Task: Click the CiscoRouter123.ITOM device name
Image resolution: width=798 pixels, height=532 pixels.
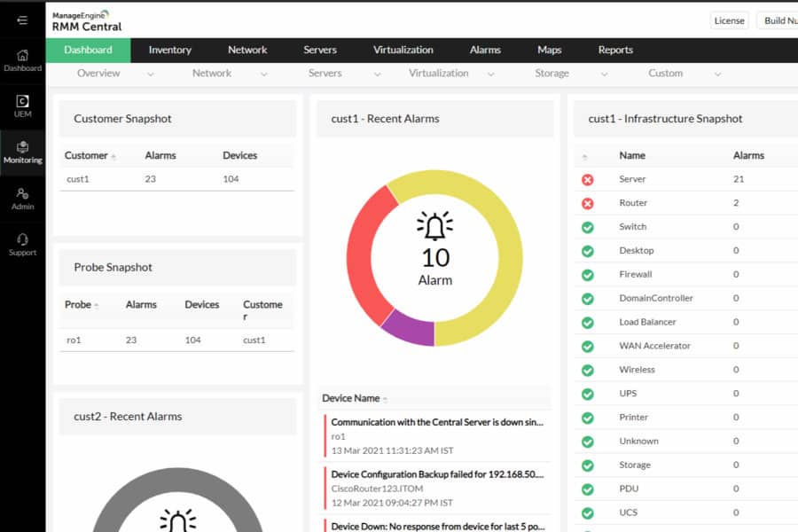Action: [x=377, y=489]
